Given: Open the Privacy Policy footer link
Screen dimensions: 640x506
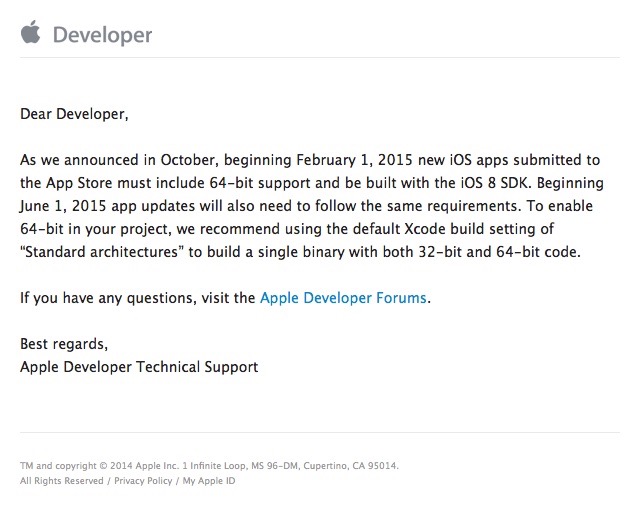Looking at the screenshot, I should [143, 481].
